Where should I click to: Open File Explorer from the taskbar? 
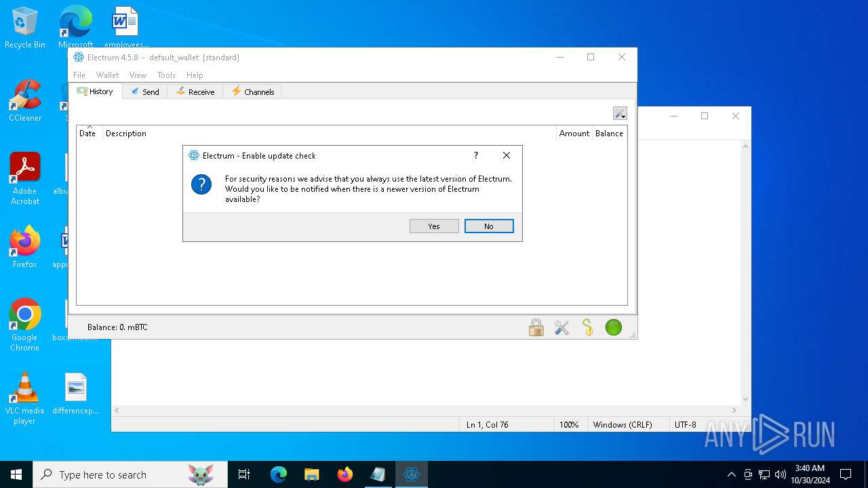click(312, 474)
